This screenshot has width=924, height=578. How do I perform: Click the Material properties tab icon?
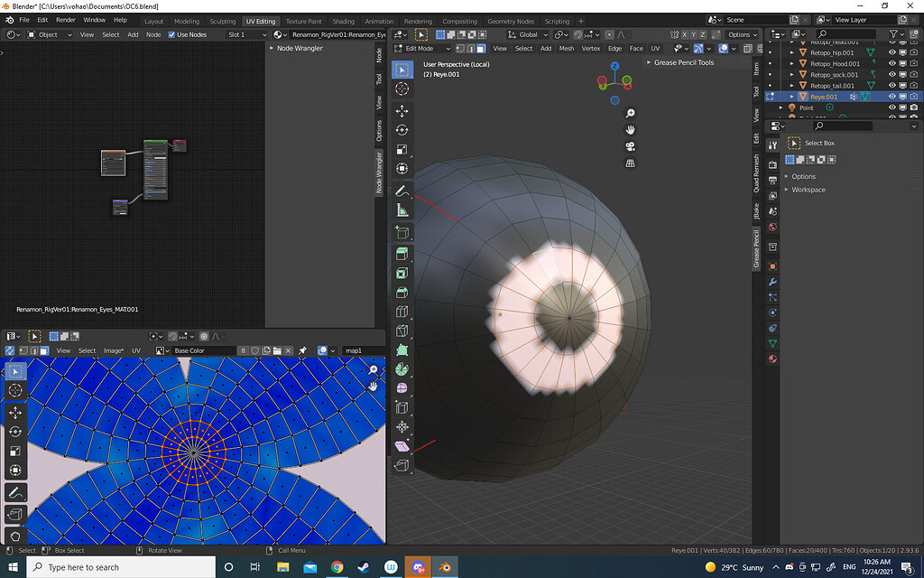(772, 359)
